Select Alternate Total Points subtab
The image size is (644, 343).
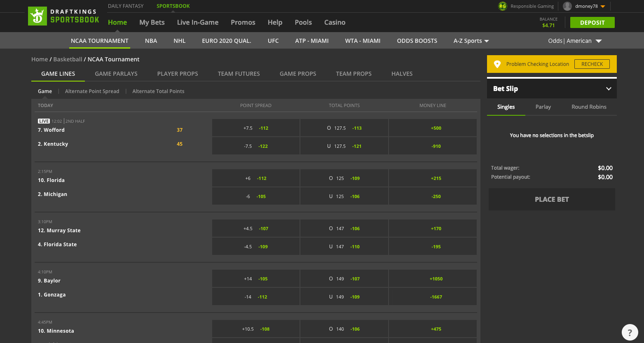point(158,91)
